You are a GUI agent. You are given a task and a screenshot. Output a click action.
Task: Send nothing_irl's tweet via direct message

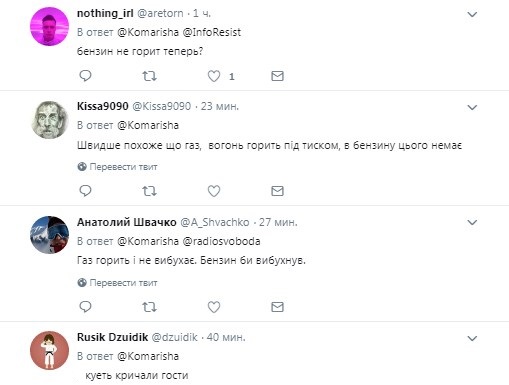[277, 76]
